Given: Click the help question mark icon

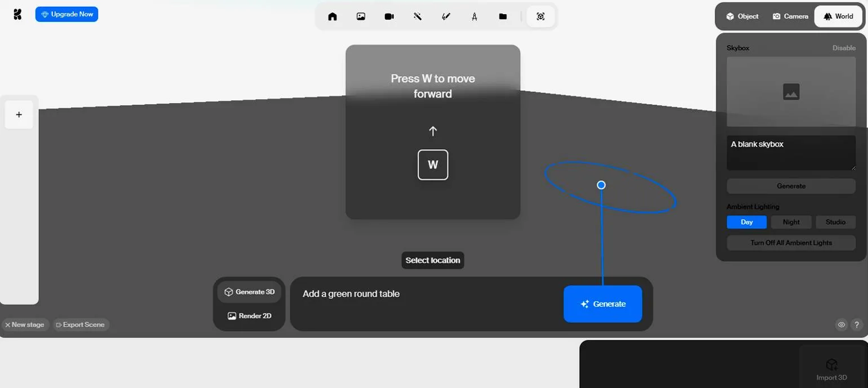Looking at the screenshot, I should tap(857, 325).
